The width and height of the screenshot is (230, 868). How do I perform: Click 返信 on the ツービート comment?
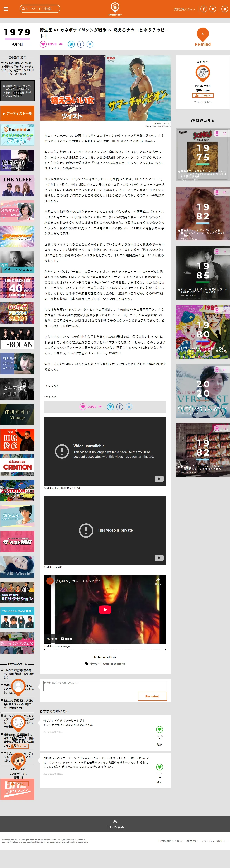coord(160,744)
